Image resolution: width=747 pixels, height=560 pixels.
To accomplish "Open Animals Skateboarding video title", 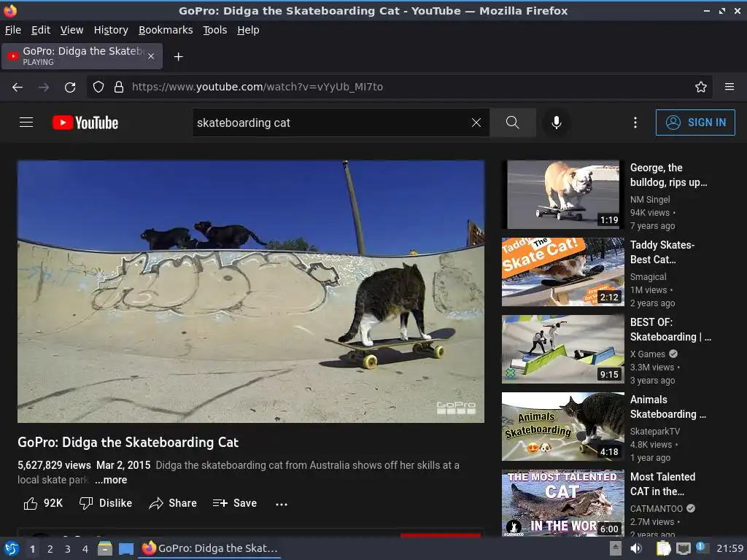I will coord(668,407).
